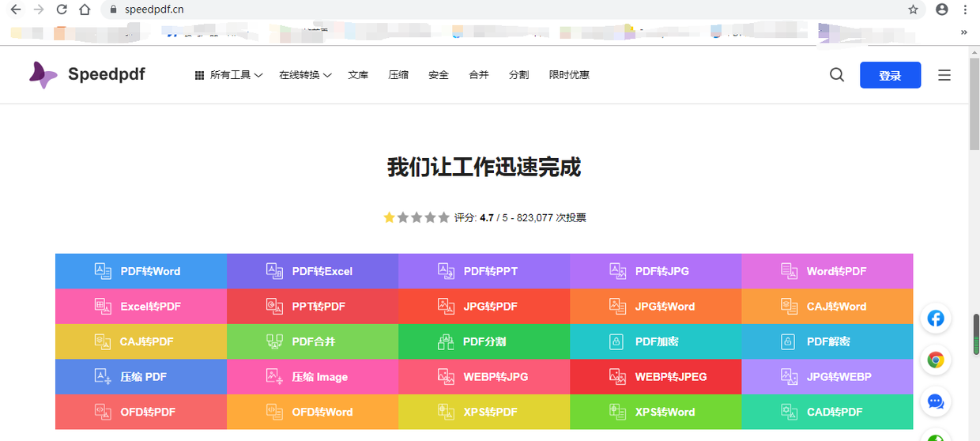Click the PDF转JPG tile icon
This screenshot has width=980, height=441.
618,271
